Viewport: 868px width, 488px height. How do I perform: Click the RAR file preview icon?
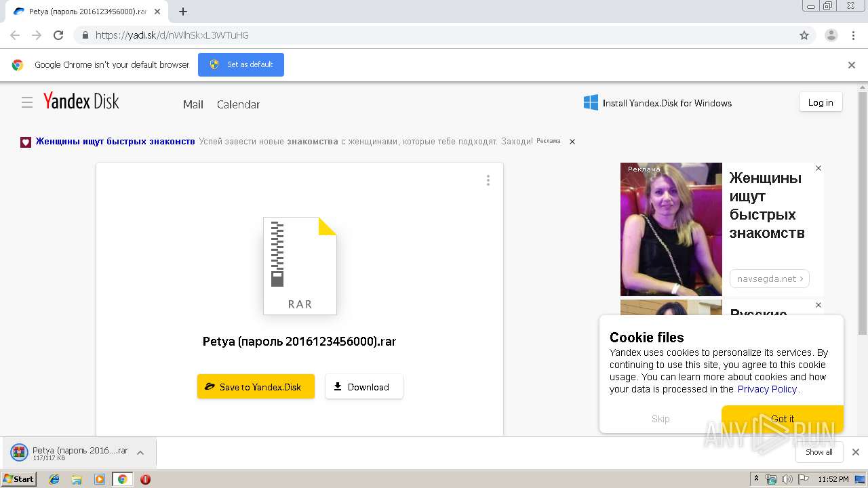tap(300, 266)
